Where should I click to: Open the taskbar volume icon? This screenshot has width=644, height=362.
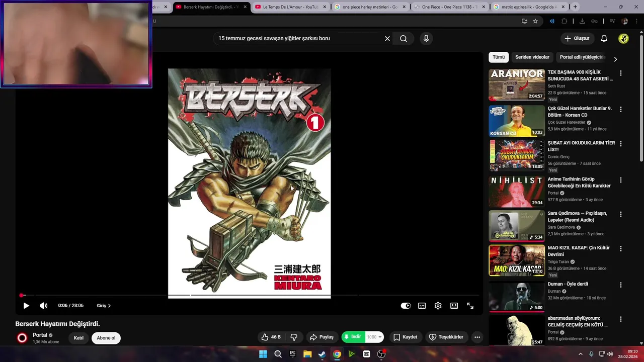tap(610, 354)
